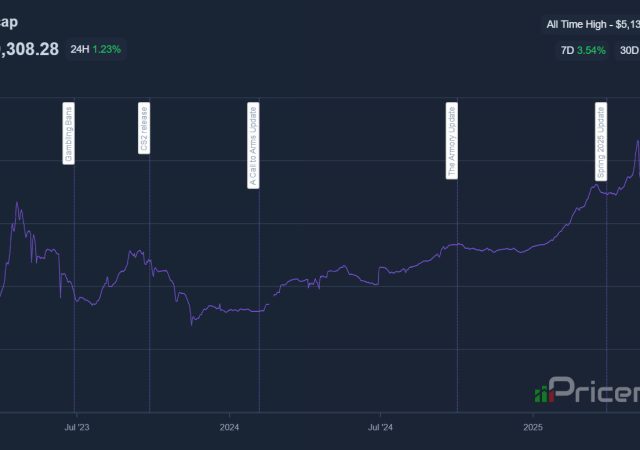The height and width of the screenshot is (450, 640).
Task: Select the A Call to Arms Update marker
Action: click(252, 145)
